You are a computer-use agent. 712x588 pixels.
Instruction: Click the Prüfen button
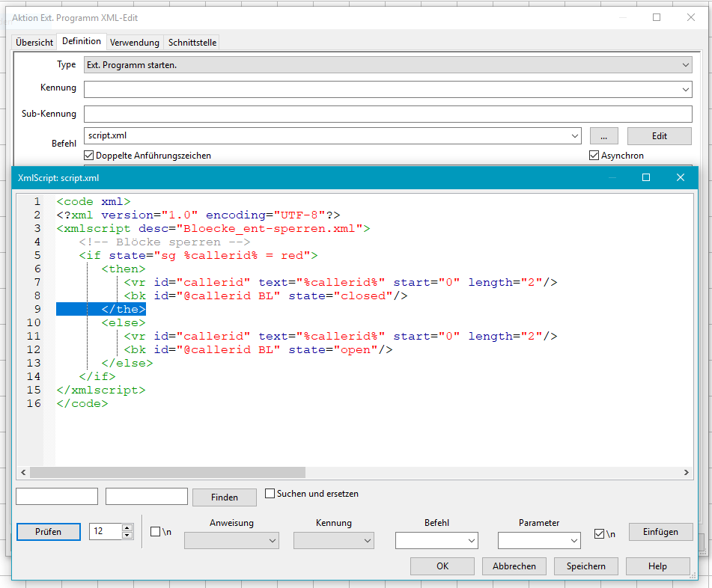(49, 532)
